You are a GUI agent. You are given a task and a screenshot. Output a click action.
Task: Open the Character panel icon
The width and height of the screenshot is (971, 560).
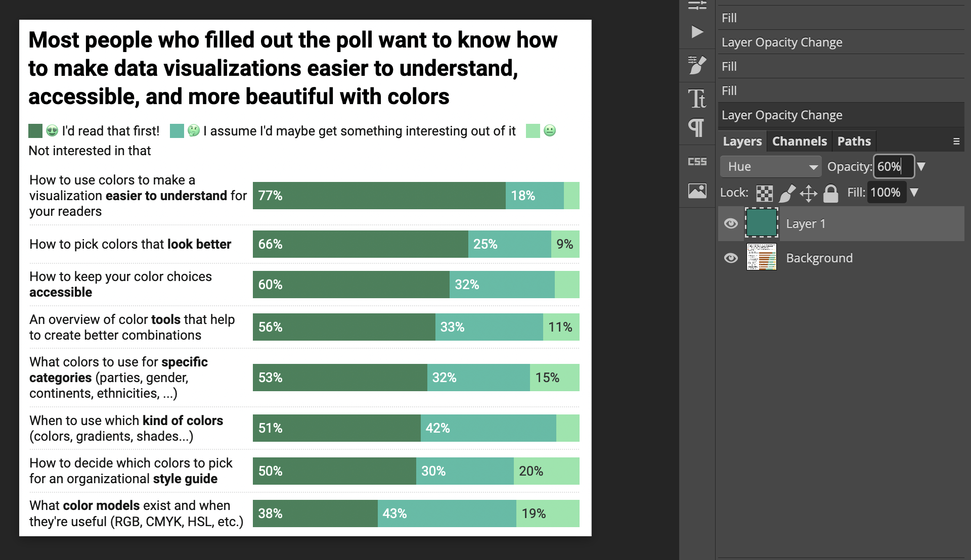(697, 99)
